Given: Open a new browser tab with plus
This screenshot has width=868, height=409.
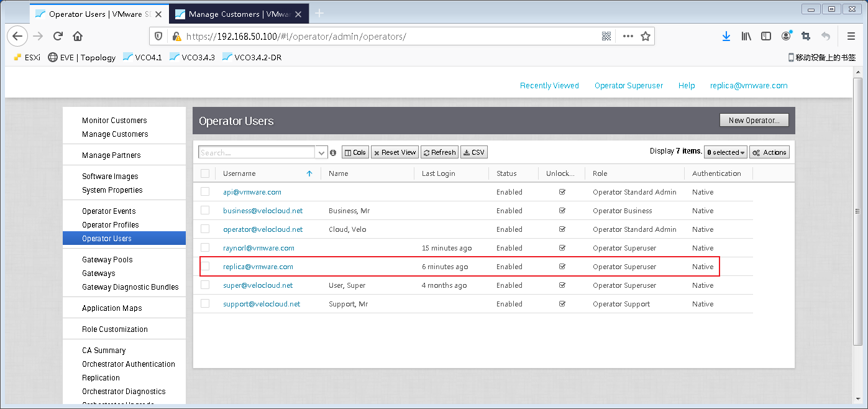Looking at the screenshot, I should tap(319, 13).
